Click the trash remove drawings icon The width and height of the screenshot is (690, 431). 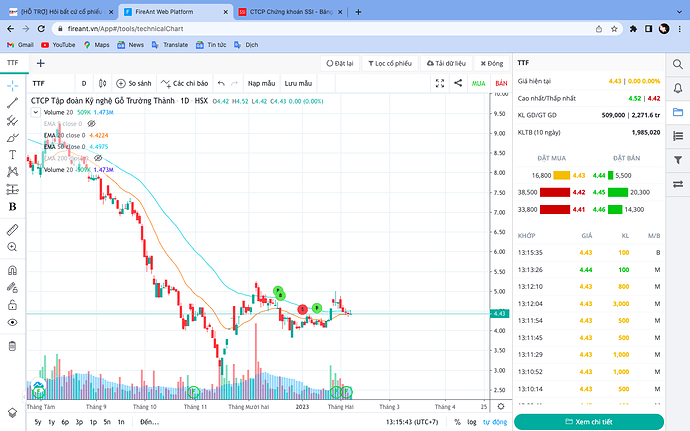(12, 346)
